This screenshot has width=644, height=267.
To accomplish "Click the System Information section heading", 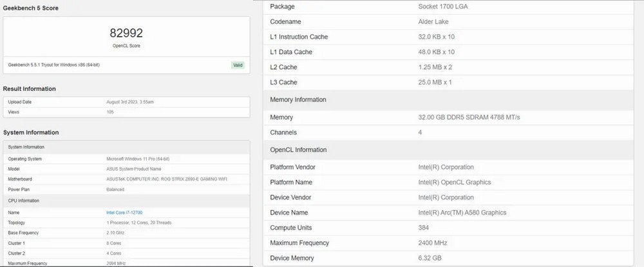I will click(31, 132).
